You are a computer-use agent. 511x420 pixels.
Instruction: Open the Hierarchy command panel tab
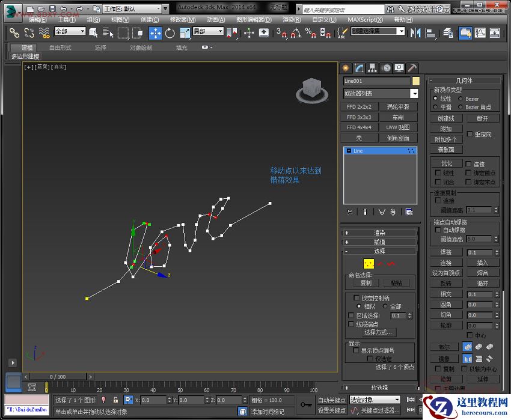373,68
